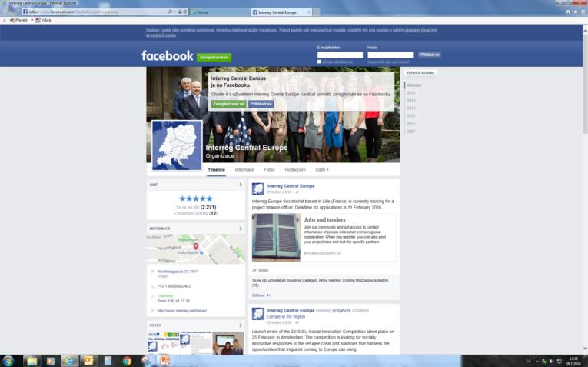The image size is (588, 367).
Task: Open the first post's Interreg Central Europe avatar
Action: pyautogui.click(x=258, y=189)
